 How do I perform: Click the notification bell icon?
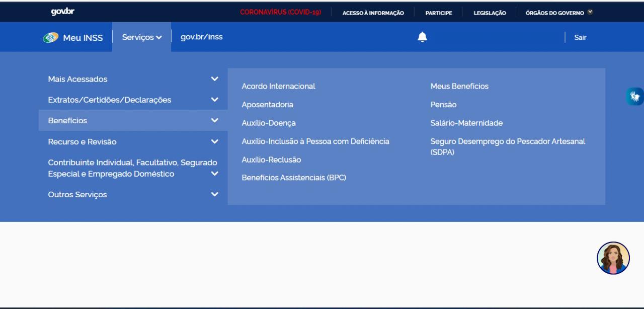pos(423,37)
